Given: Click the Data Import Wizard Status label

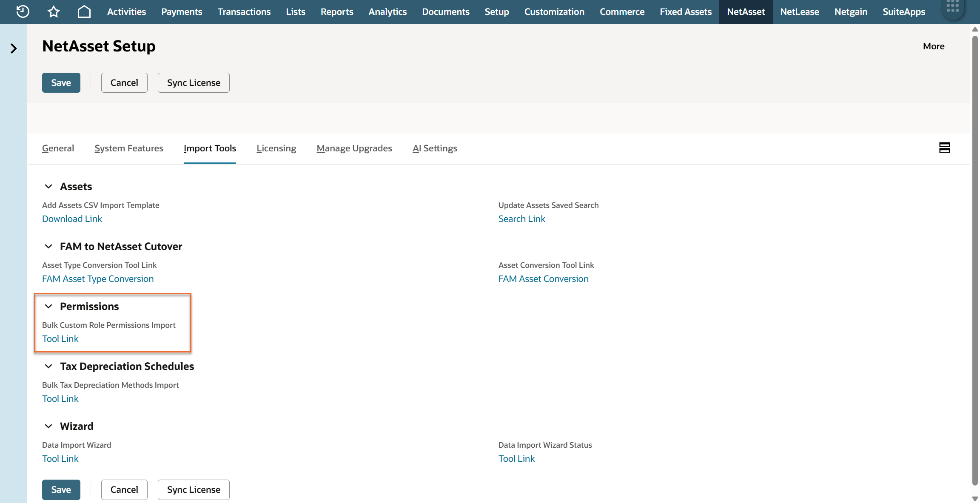Looking at the screenshot, I should (545, 445).
